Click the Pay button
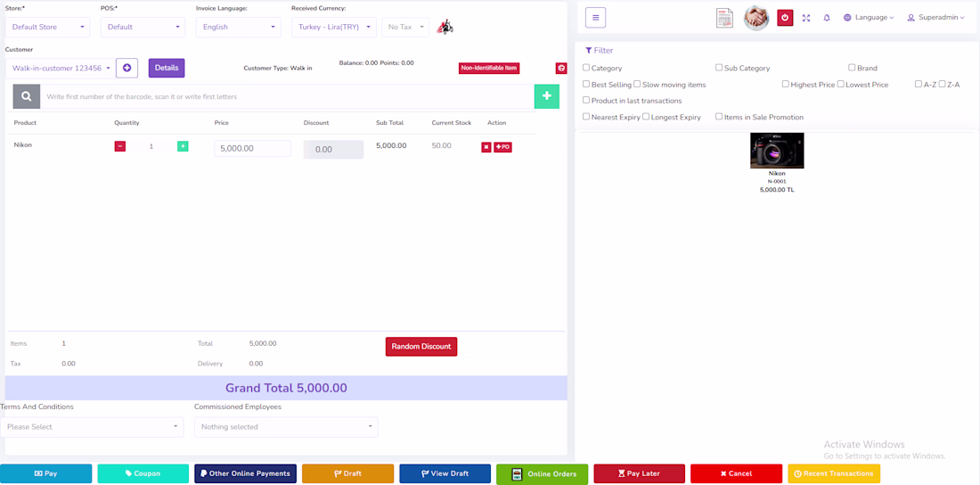Image resolution: width=980 pixels, height=485 pixels. click(x=45, y=473)
